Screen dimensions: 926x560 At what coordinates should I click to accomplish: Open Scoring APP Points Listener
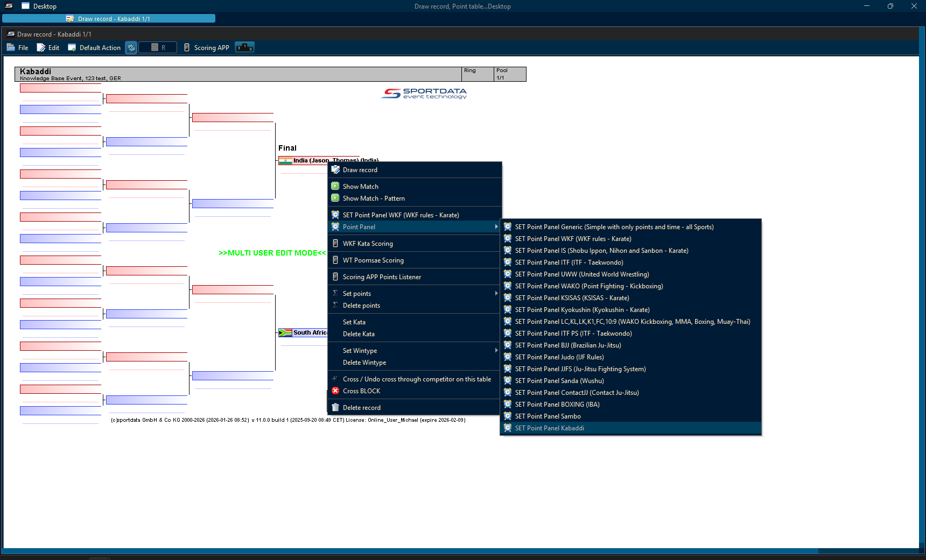point(382,277)
